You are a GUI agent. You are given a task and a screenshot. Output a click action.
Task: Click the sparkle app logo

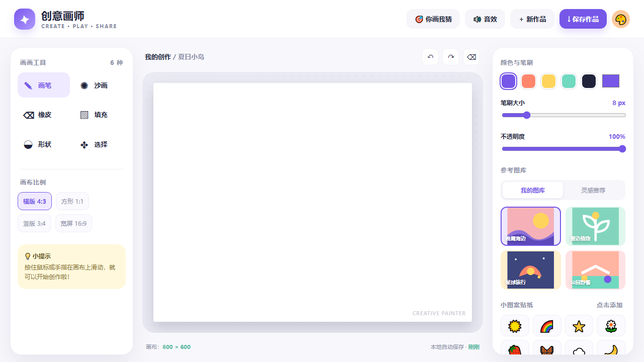pyautogui.click(x=25, y=19)
